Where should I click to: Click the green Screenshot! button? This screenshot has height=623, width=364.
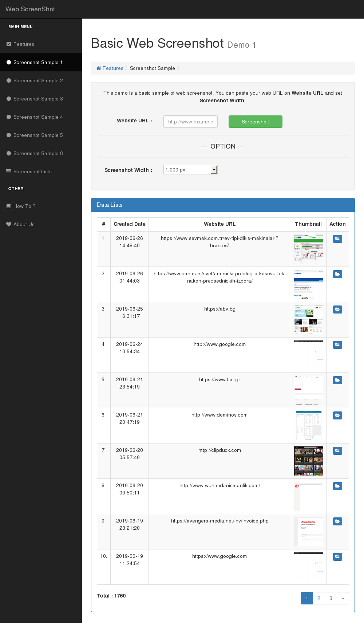pos(256,122)
